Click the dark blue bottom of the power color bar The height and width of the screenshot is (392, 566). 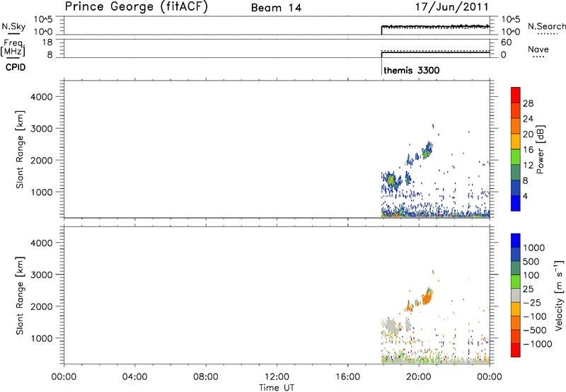tap(516, 203)
